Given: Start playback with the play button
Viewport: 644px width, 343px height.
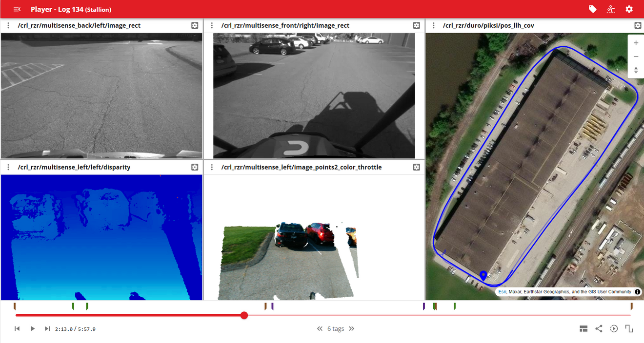Looking at the screenshot, I should [32, 329].
